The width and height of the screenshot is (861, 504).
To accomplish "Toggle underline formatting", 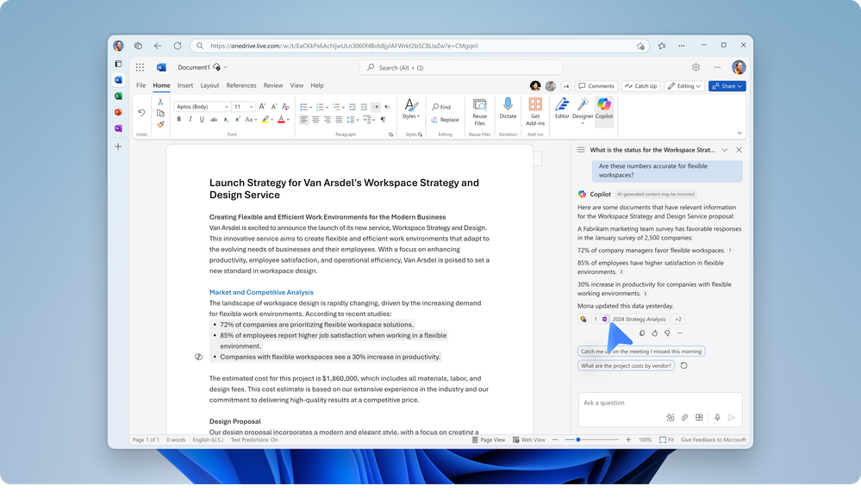I will tap(202, 119).
